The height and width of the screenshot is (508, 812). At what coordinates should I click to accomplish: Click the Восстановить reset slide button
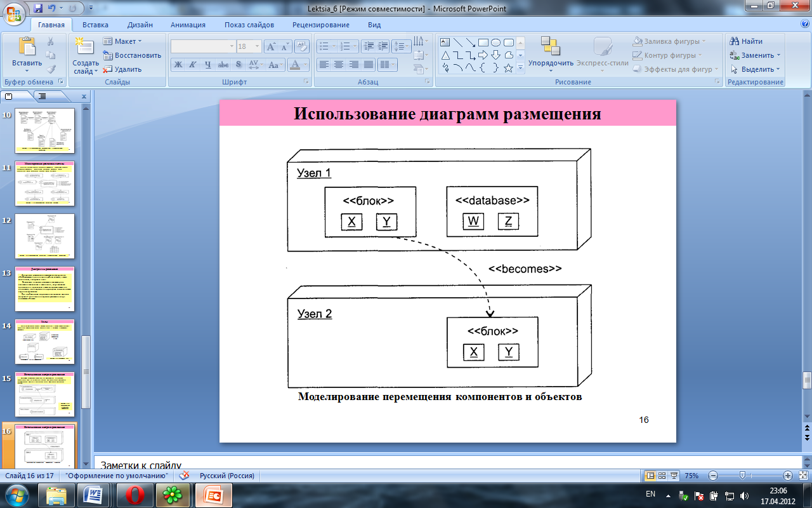click(x=132, y=55)
